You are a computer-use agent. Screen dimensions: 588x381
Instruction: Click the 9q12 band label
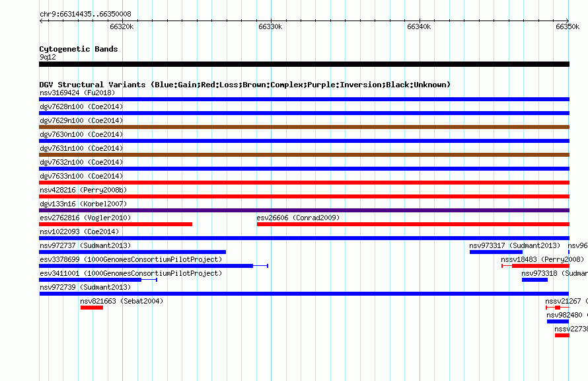click(x=48, y=57)
